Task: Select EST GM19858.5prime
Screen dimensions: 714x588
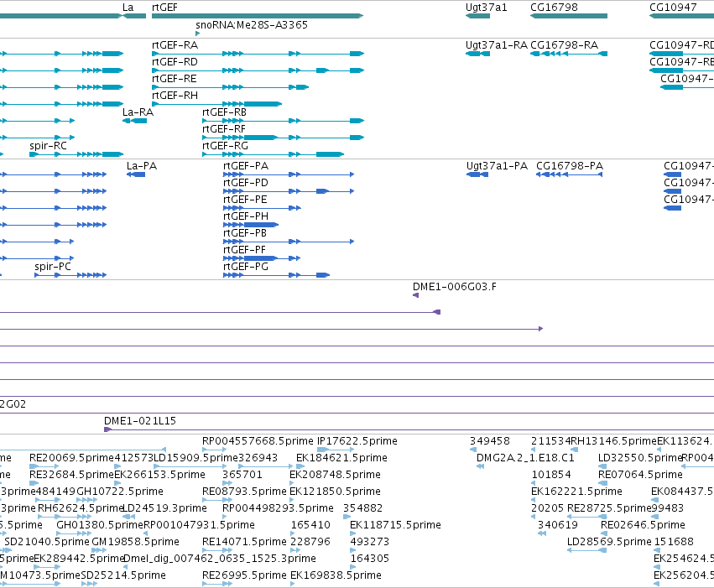Action: pyautogui.click(x=136, y=542)
